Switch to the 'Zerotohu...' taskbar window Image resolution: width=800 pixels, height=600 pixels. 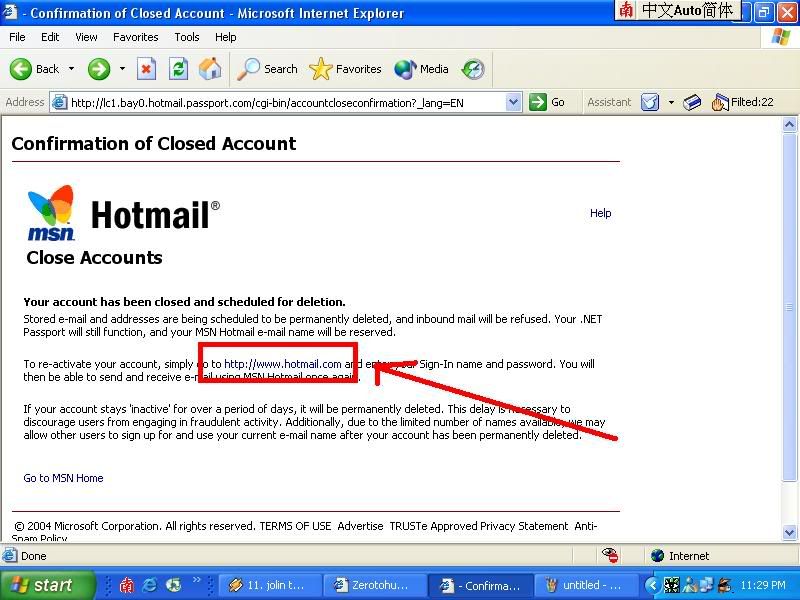point(377,585)
